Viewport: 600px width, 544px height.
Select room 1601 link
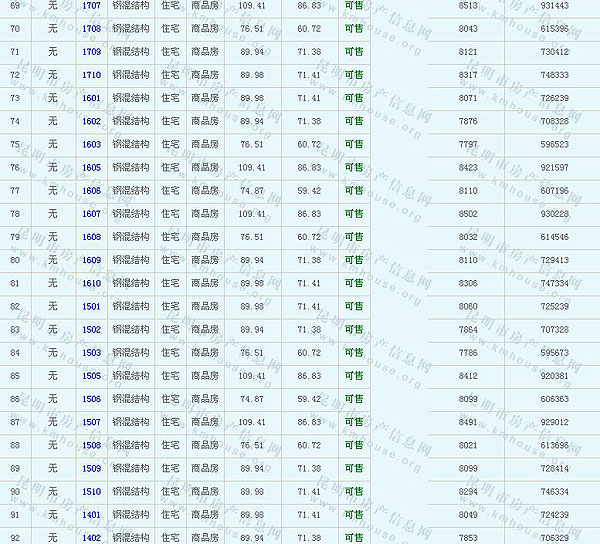[92, 98]
